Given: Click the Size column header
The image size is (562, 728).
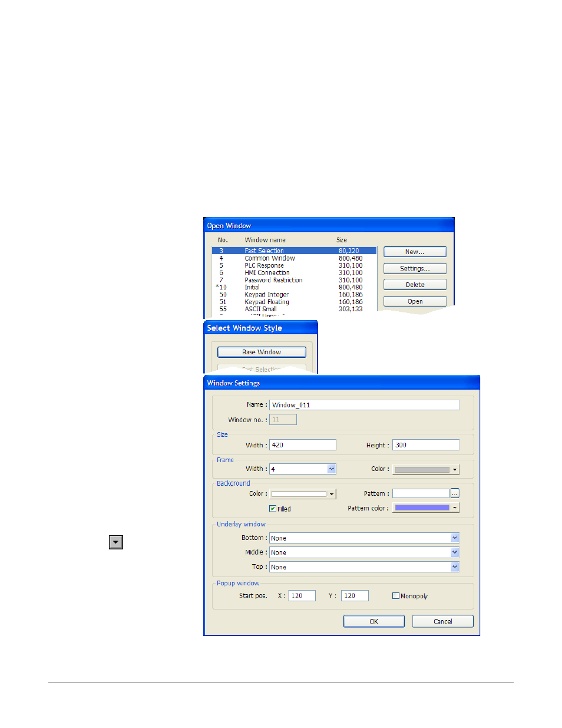Looking at the screenshot, I should (342, 240).
